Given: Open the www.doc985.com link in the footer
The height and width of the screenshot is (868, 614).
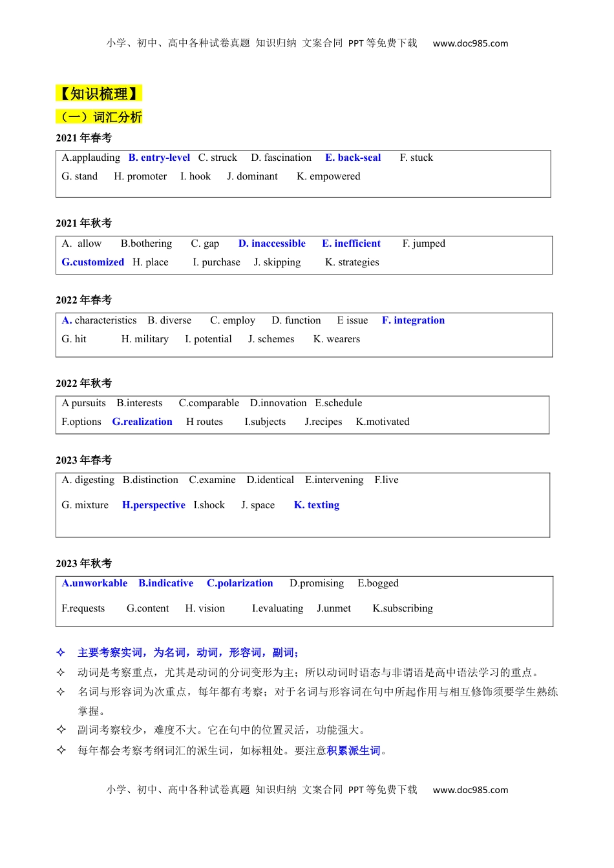Looking at the screenshot, I should pyautogui.click(x=470, y=789).
